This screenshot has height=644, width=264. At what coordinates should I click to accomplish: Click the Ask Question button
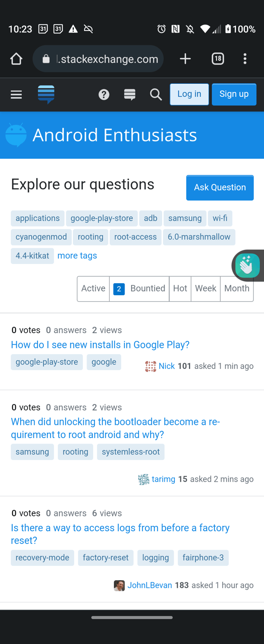220,188
